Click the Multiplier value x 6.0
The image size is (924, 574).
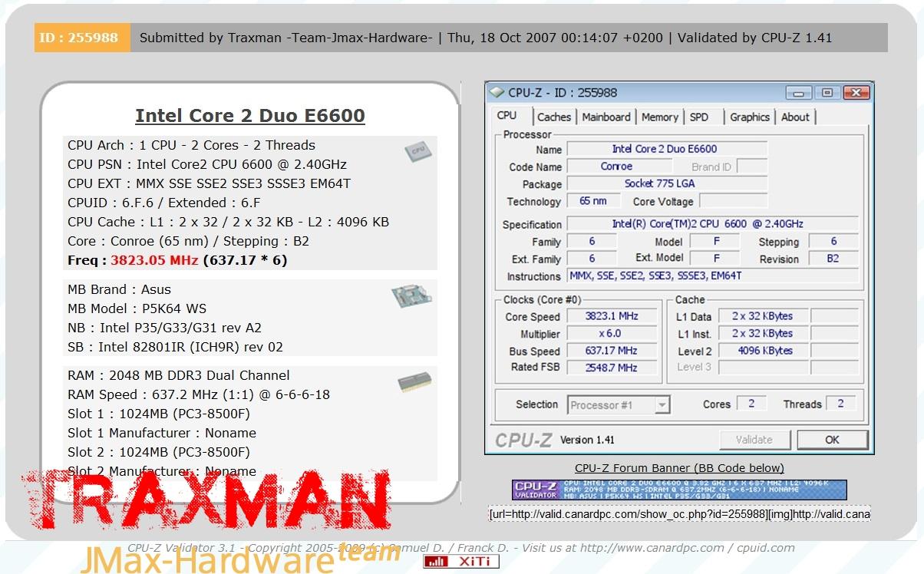pos(612,334)
